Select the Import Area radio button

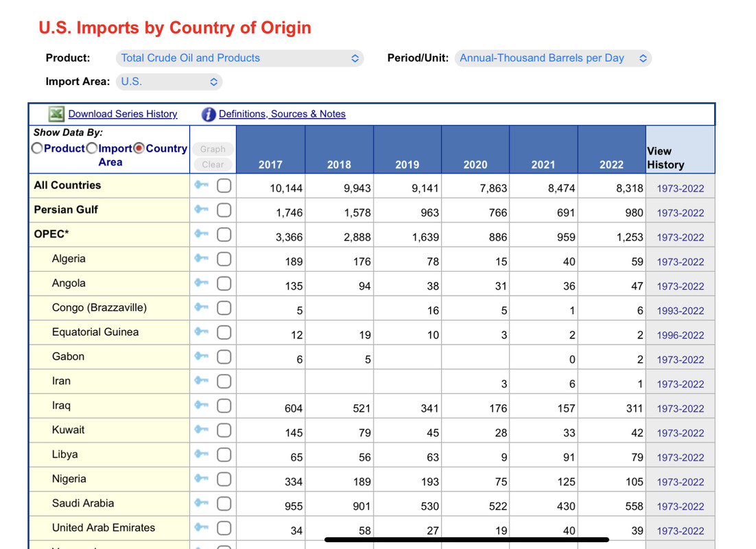(92, 148)
